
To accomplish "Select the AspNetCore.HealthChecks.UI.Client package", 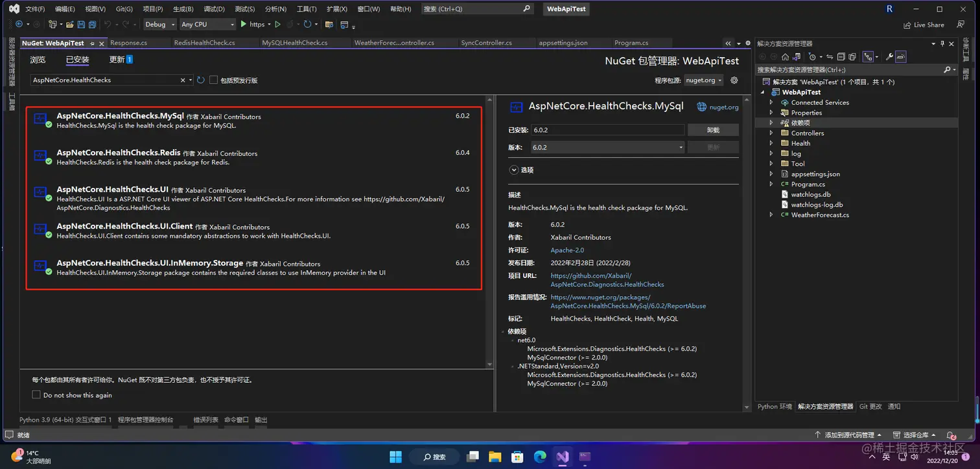I will 253,231.
